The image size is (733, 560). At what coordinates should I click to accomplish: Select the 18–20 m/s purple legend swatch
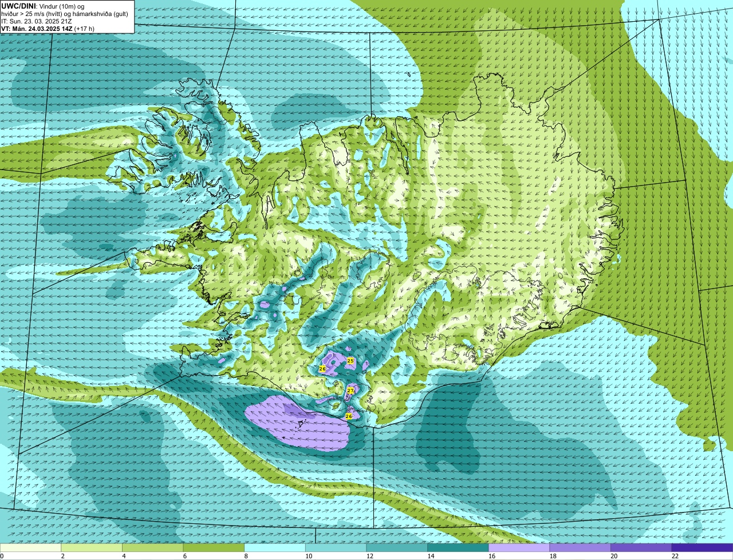point(580,548)
